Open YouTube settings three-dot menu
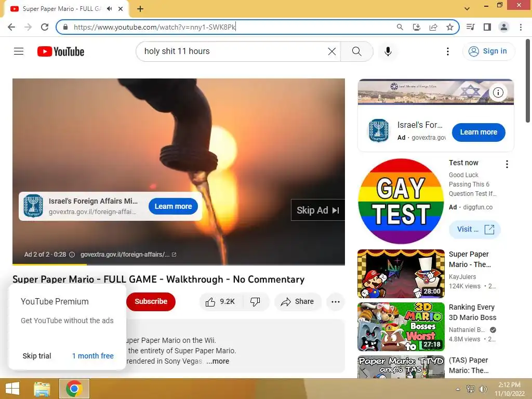 447,51
